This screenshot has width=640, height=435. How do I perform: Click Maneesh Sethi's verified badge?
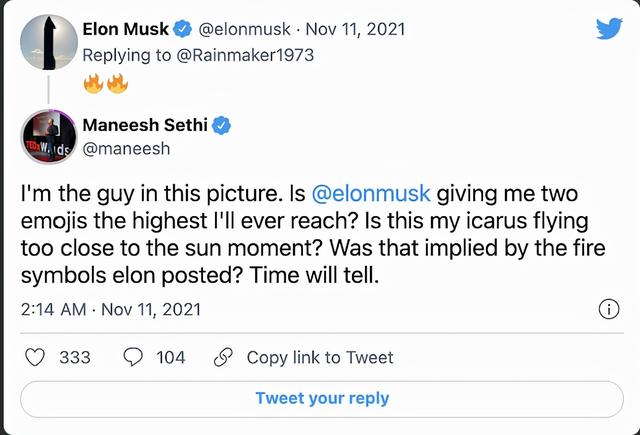pyautogui.click(x=223, y=125)
